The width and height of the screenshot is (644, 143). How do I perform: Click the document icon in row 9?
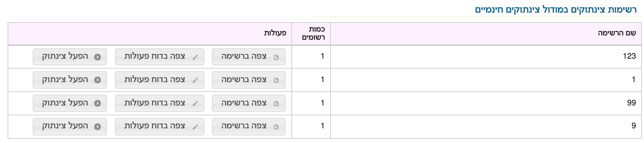(276, 127)
